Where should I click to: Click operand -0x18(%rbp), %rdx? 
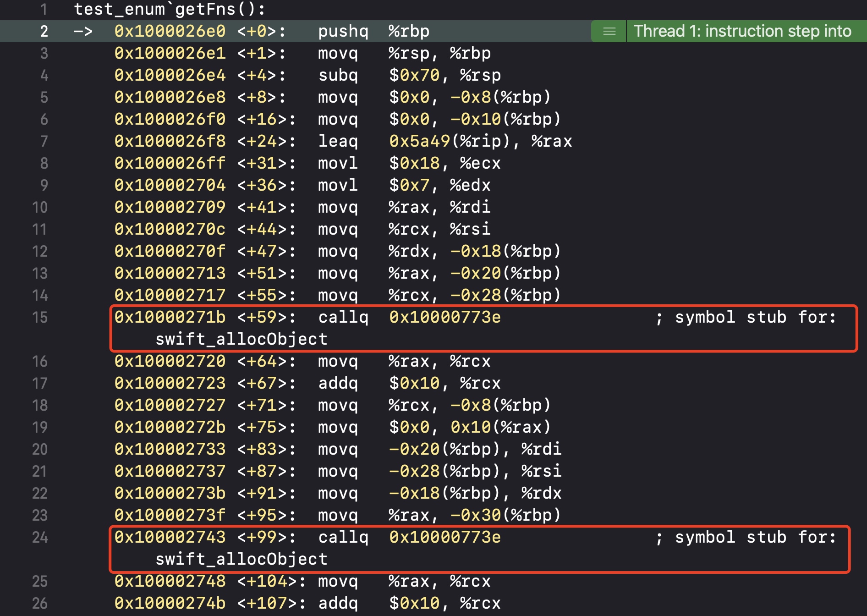coord(475,493)
